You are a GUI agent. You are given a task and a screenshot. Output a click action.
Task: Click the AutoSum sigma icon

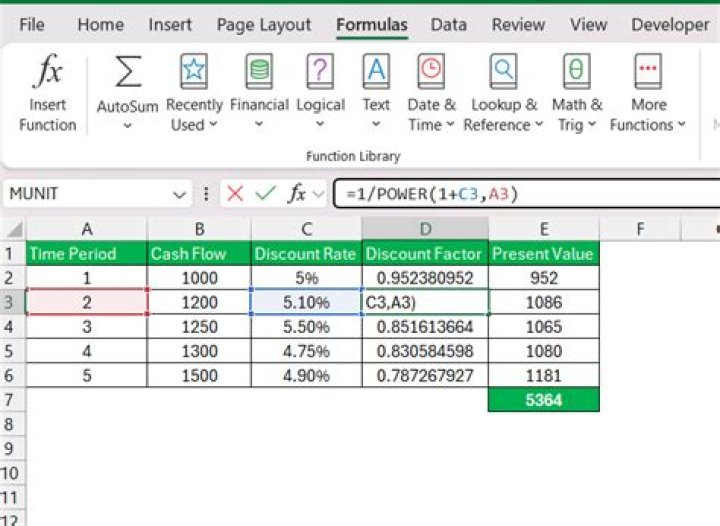pos(127,72)
